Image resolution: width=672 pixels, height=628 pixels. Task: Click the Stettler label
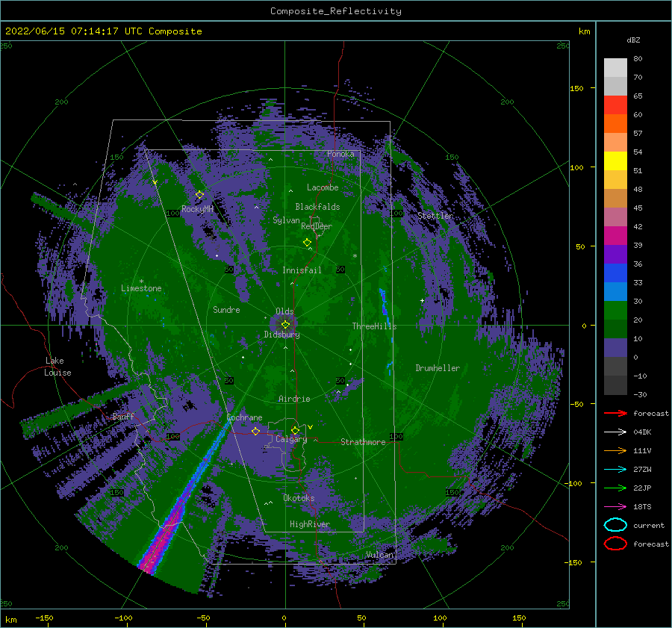(435, 216)
